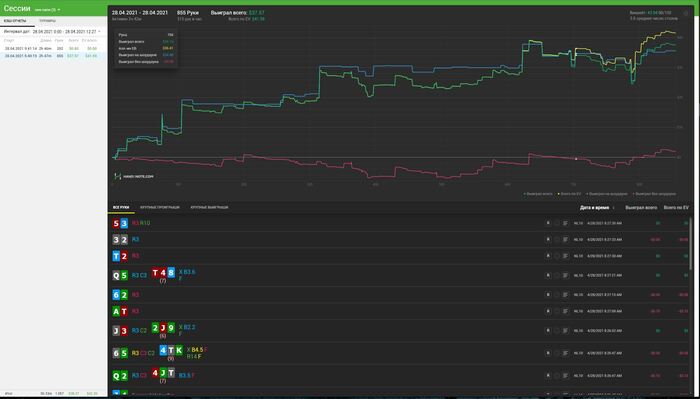
Task: Select session row with 202 hands
Action: 53,48
